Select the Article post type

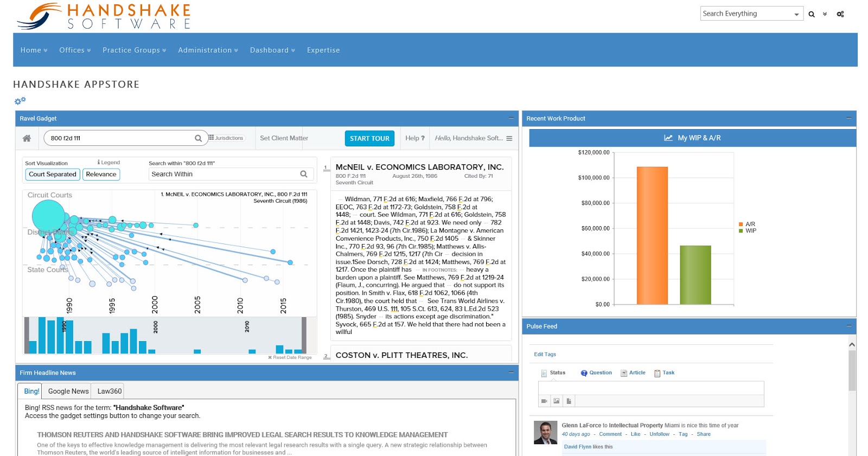(633, 373)
